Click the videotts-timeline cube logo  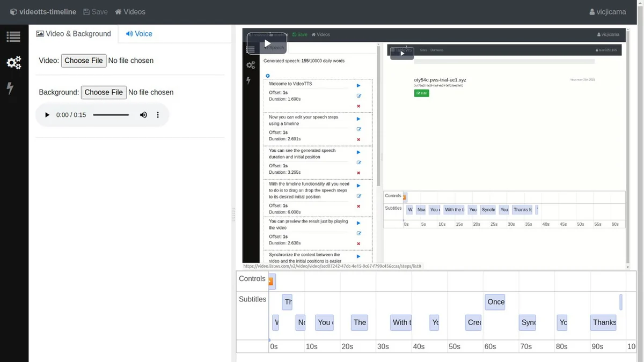13,12
